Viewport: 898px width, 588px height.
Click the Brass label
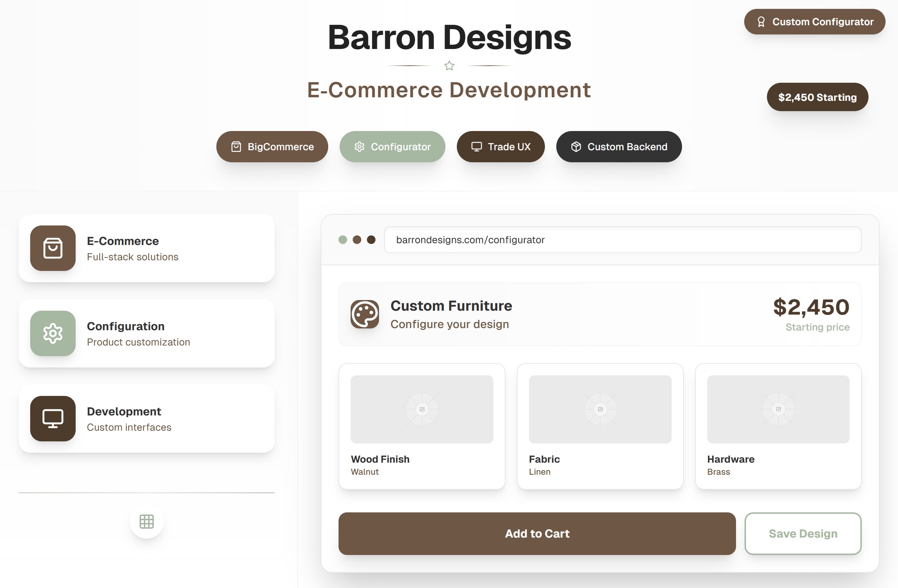718,472
